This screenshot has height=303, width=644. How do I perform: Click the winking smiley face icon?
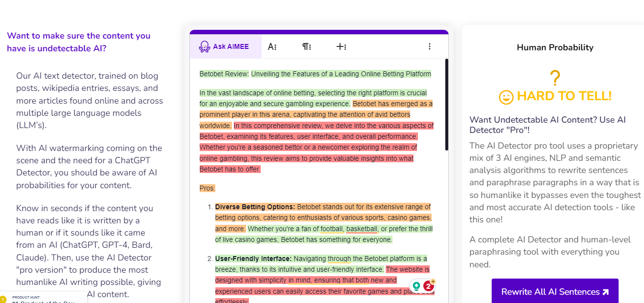[x=506, y=97]
